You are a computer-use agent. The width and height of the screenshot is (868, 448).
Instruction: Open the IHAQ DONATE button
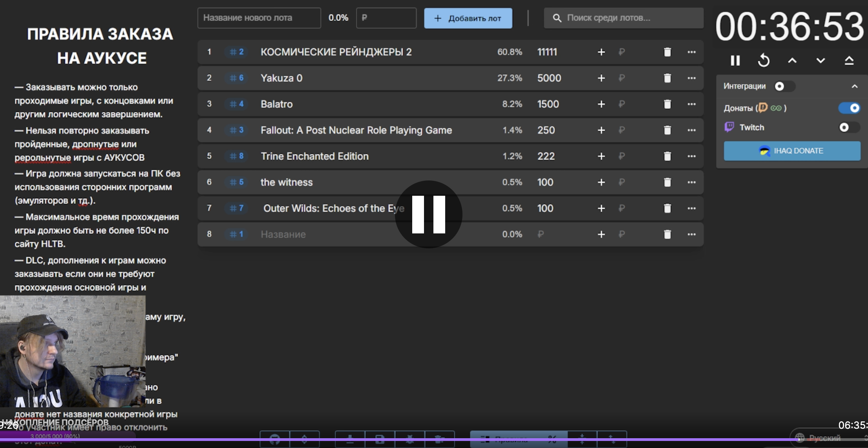pos(792,151)
